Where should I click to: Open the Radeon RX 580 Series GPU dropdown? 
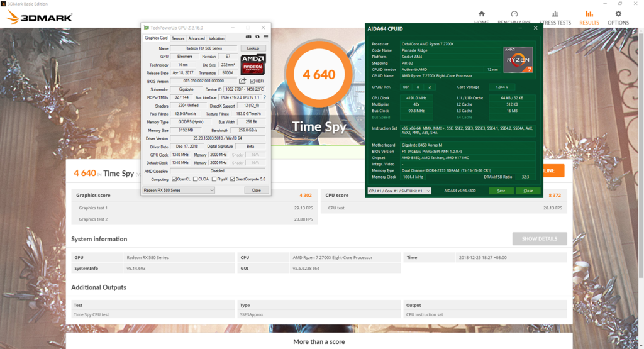pos(179,190)
